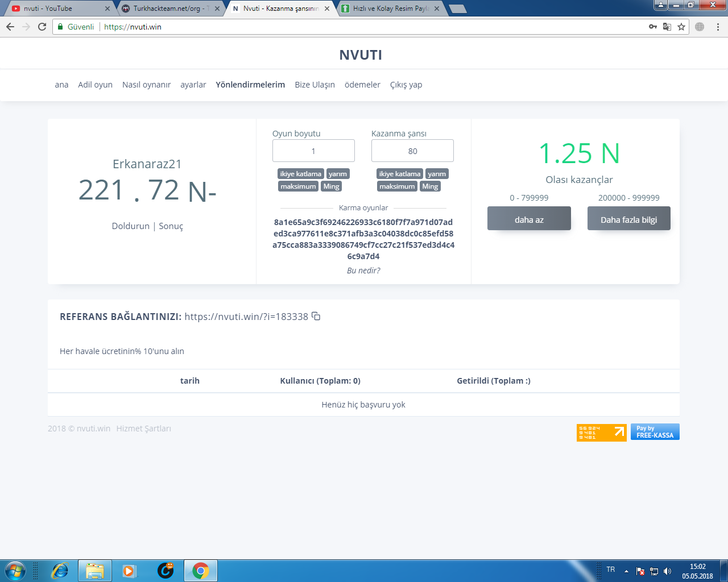Open Internet Explorer from the taskbar
728x582 pixels.
point(59,570)
